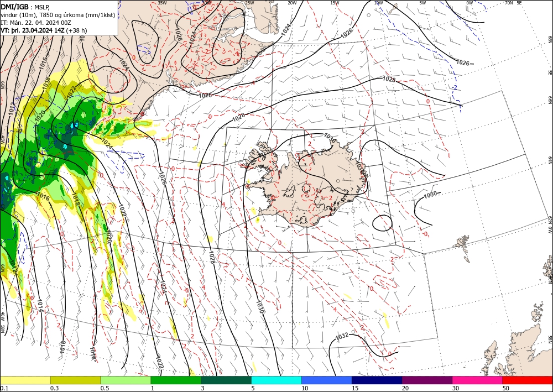553x392 pixels.
Task: Click the 15W longitude label
Action: pos(335,3)
